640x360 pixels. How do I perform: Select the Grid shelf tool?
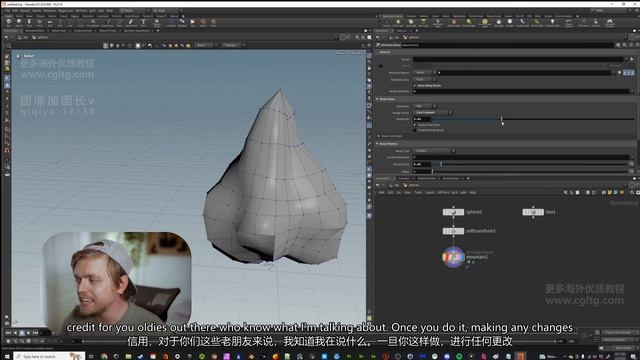(x=50, y=23)
